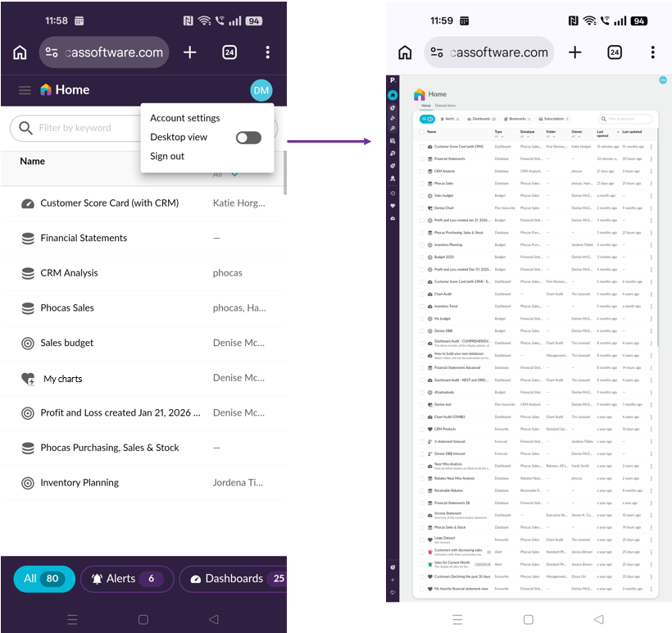Tap the Alerts filter pill in mobile view
672x633 pixels.
[126, 579]
